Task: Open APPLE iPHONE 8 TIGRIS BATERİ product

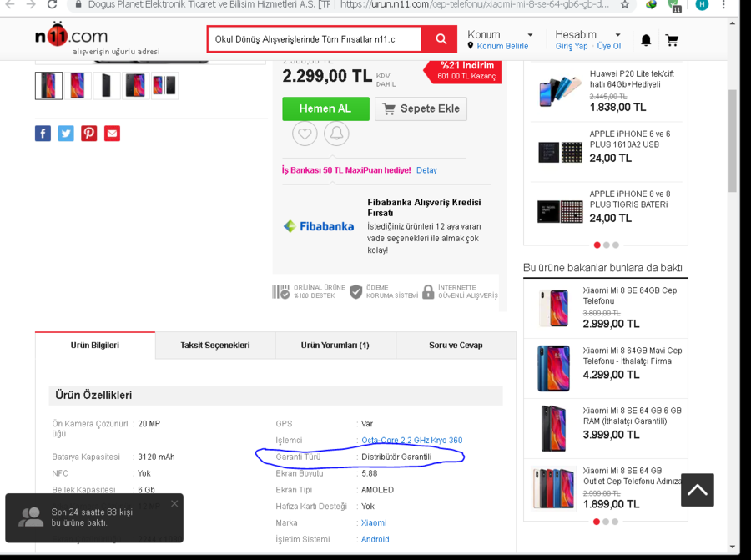Action: 630,199
